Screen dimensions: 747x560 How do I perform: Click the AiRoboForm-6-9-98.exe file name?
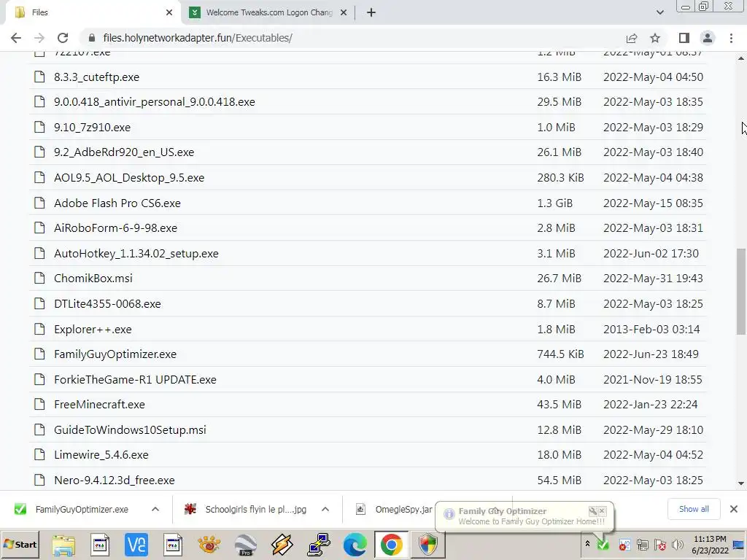tap(115, 228)
